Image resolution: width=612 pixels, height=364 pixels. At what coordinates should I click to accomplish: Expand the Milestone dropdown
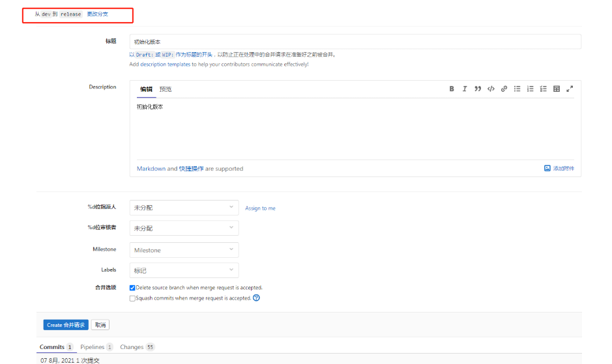[x=184, y=250]
